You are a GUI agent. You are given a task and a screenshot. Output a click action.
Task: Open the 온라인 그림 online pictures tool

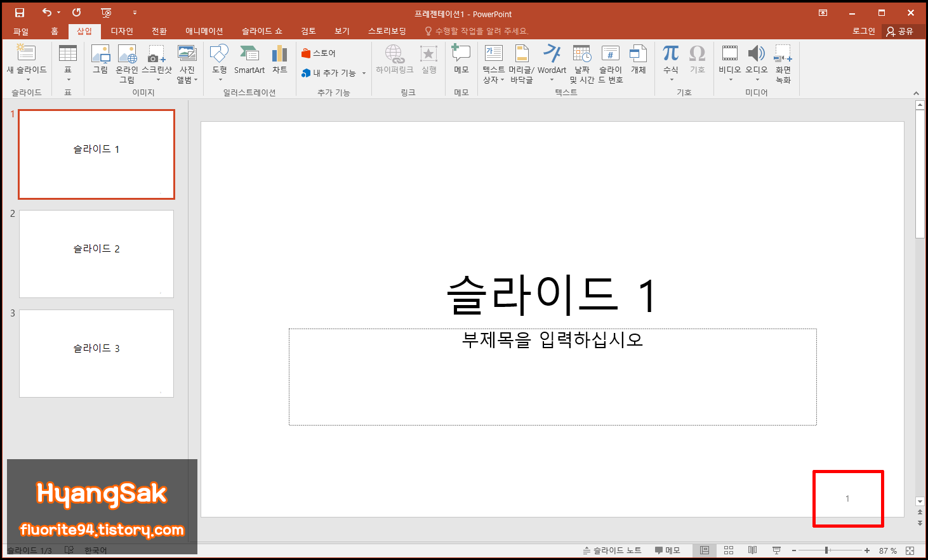pyautogui.click(x=127, y=64)
